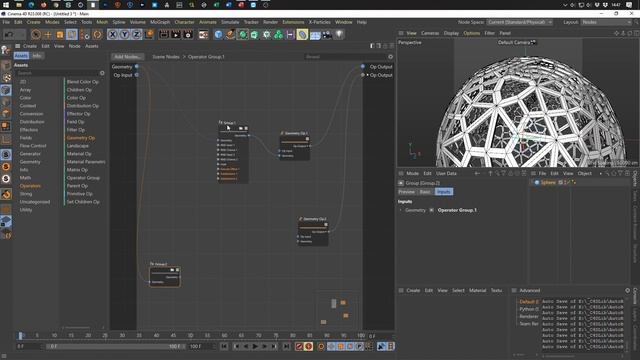Toggle Z axis lock
Viewport: 640px width, 360px height.
pos(136,35)
